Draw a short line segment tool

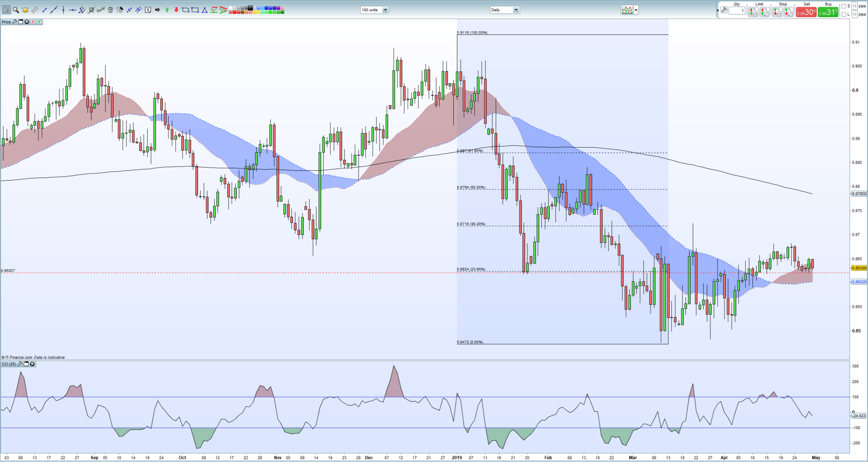click(x=44, y=10)
